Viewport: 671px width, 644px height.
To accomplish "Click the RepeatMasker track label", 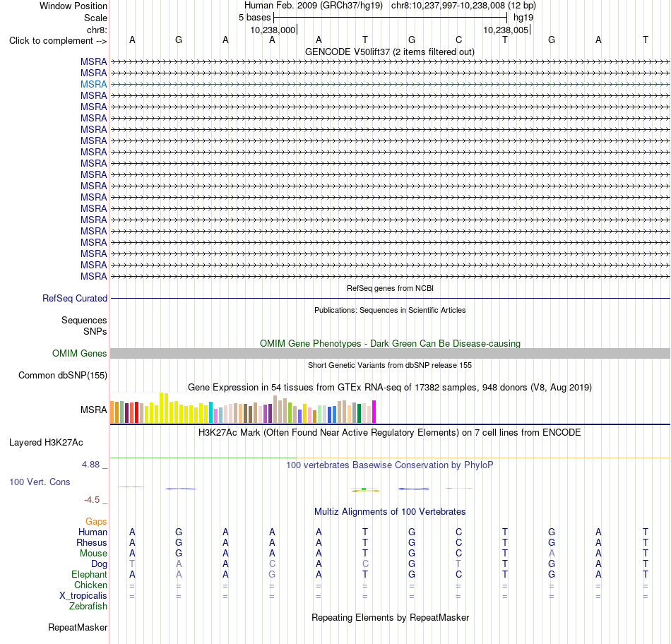I will [78, 628].
